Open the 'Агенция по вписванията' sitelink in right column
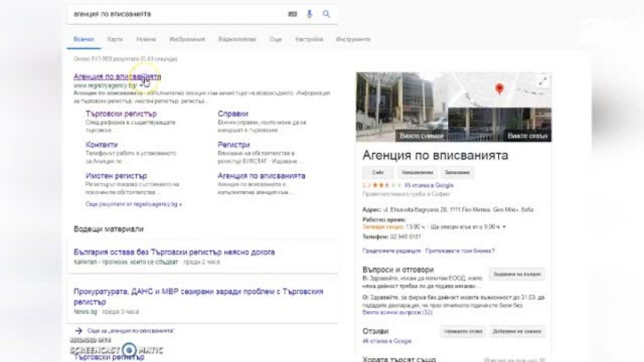Viewport: 644px width, 362px height. pyautogui.click(x=261, y=176)
